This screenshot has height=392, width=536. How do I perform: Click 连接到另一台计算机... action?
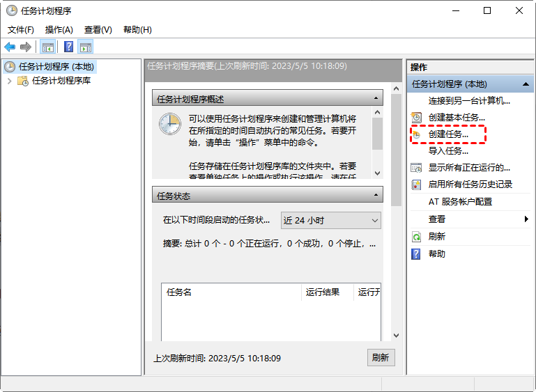tap(469, 101)
